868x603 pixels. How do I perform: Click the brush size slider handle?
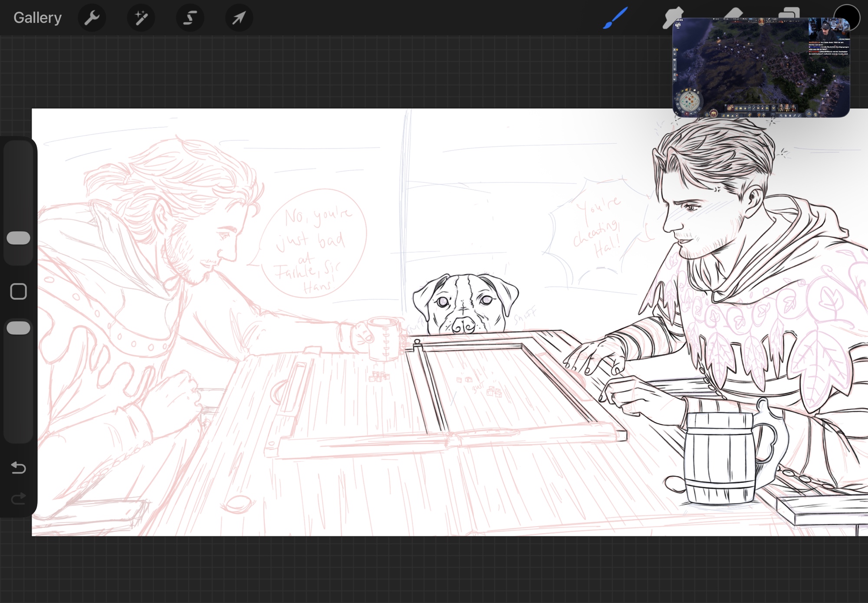coord(19,238)
